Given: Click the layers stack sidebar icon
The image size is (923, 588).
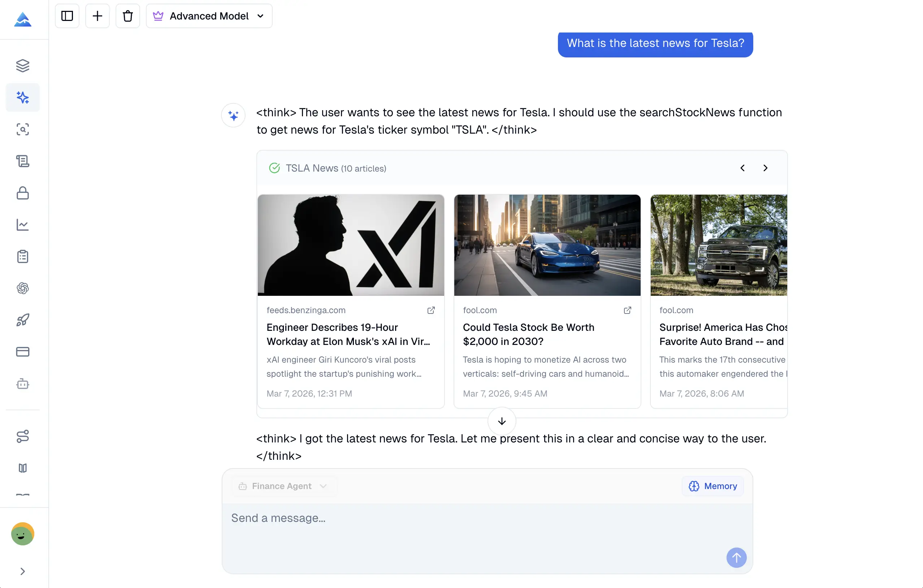Looking at the screenshot, I should coord(23,65).
